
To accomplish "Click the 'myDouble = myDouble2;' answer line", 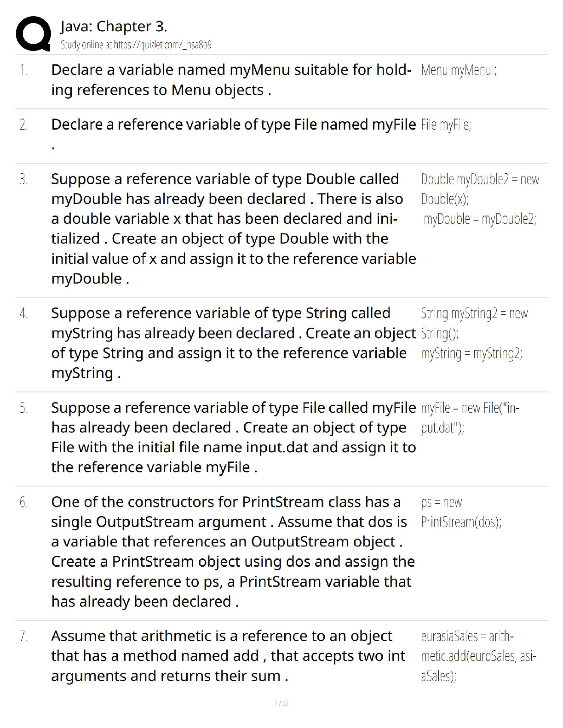I will tap(480, 219).
